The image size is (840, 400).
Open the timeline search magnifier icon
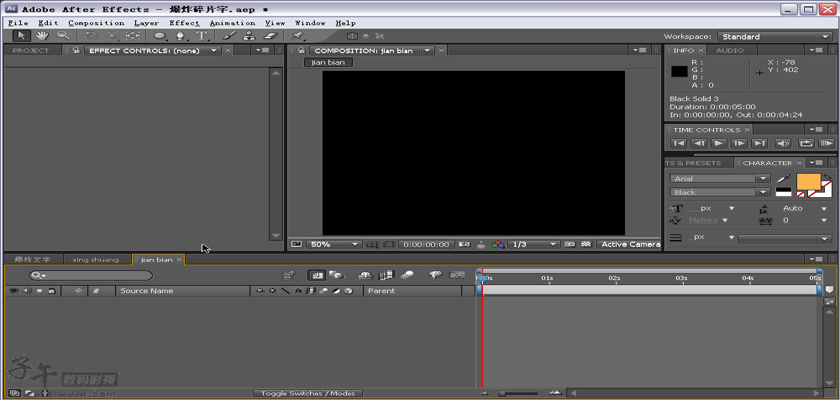pyautogui.click(x=38, y=275)
